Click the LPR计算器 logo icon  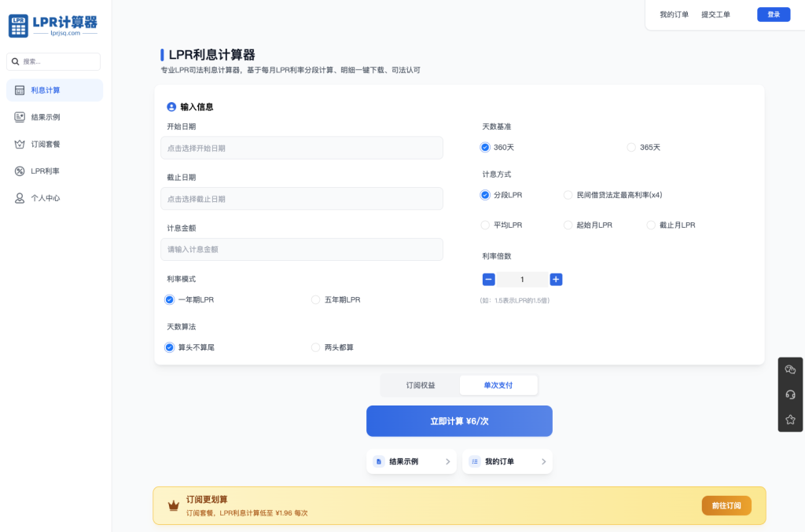(19, 26)
